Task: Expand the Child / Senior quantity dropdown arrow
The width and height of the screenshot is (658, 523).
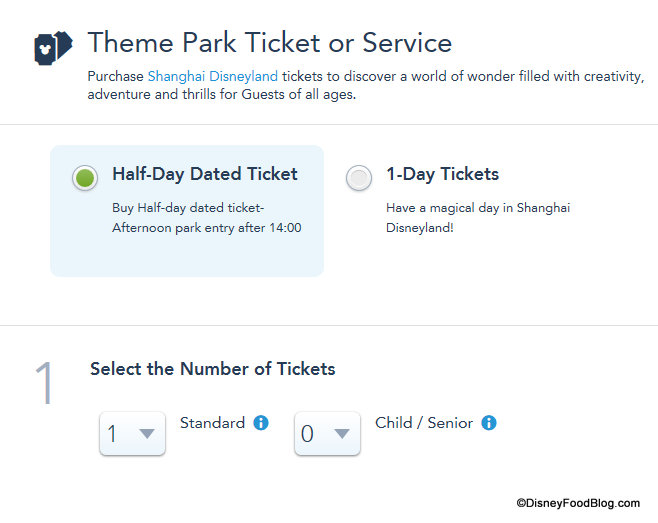Action: tap(342, 434)
